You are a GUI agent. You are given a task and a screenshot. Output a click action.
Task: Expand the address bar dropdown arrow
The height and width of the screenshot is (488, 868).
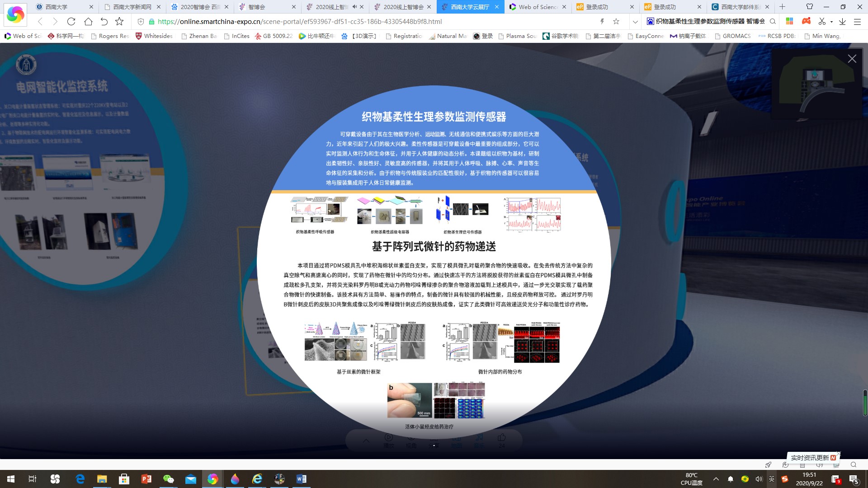pyautogui.click(x=635, y=21)
